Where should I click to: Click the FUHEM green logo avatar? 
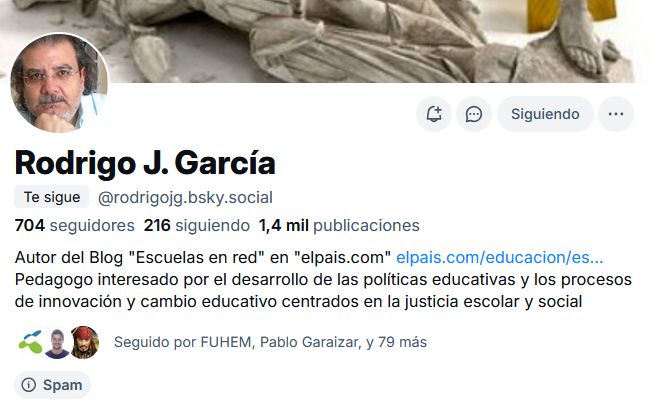[x=31, y=342]
